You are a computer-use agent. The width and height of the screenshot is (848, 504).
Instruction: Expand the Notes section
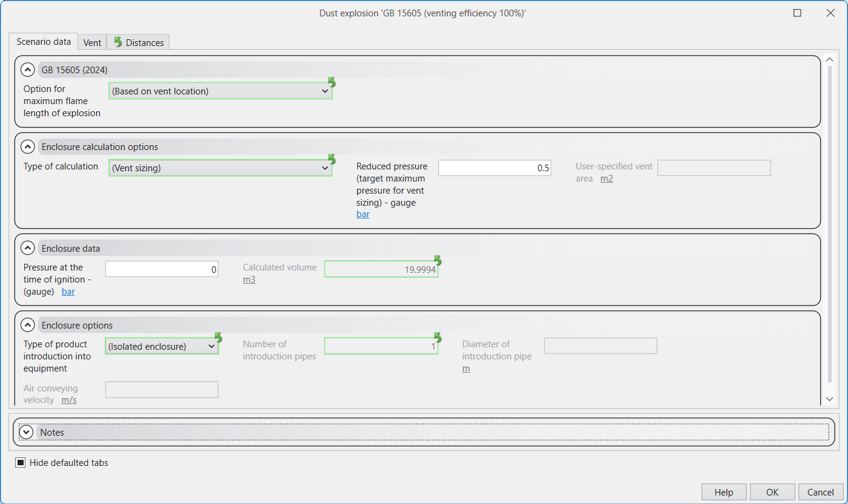26,432
